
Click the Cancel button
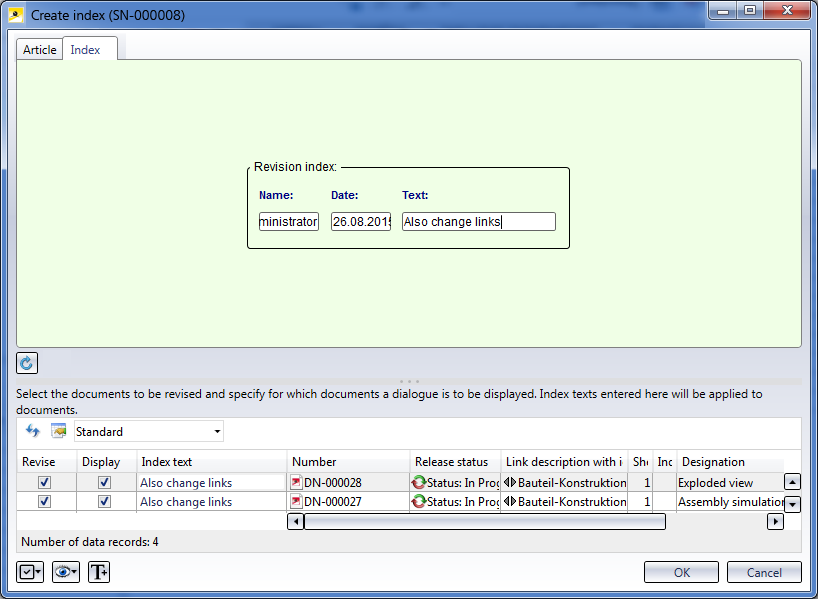pyautogui.click(x=764, y=572)
